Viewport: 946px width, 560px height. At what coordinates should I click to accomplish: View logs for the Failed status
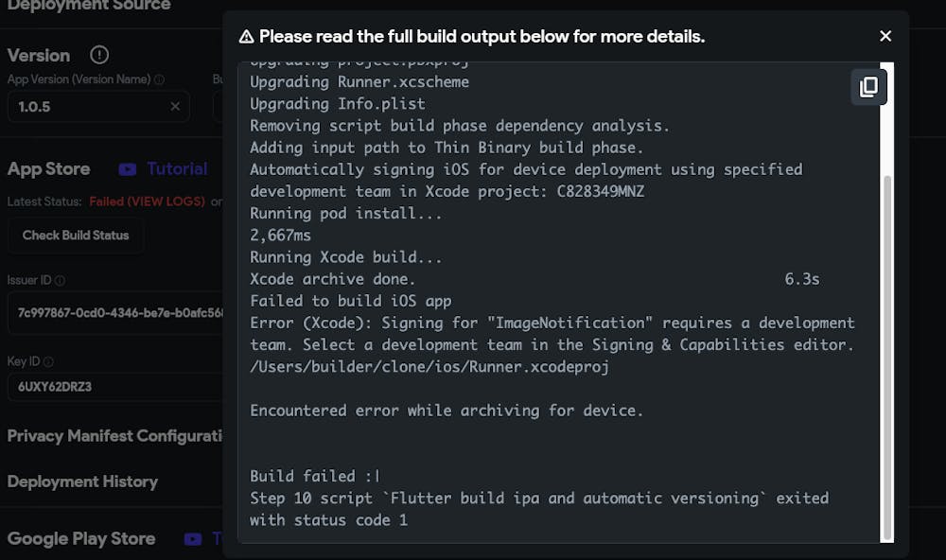click(148, 201)
